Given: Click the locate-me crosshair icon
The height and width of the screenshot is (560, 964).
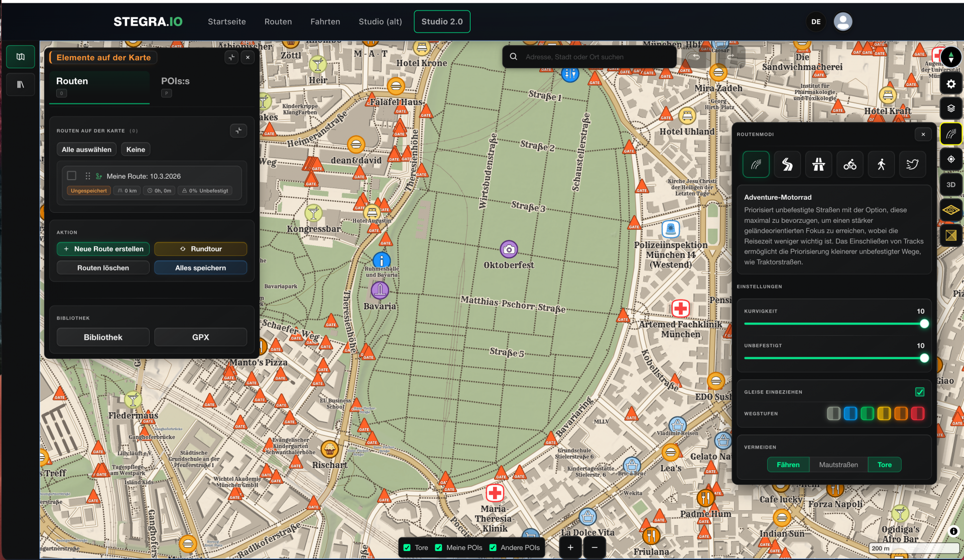Looking at the screenshot, I should click(x=951, y=159).
